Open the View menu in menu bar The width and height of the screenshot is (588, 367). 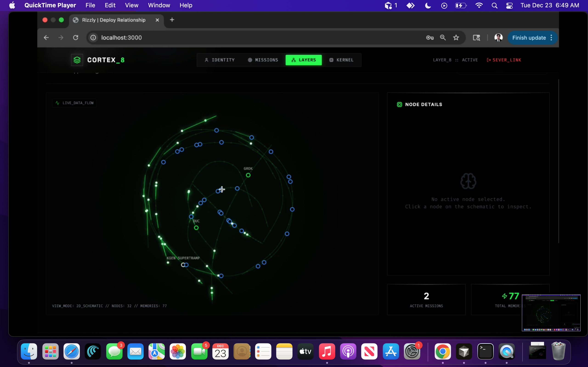pyautogui.click(x=131, y=5)
